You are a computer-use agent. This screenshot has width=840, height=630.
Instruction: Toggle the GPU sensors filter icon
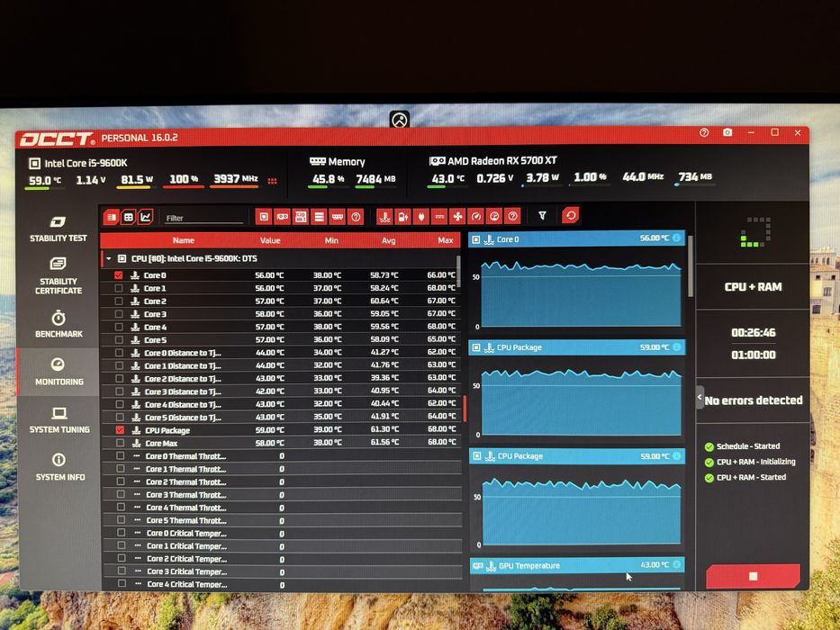pos(283,216)
